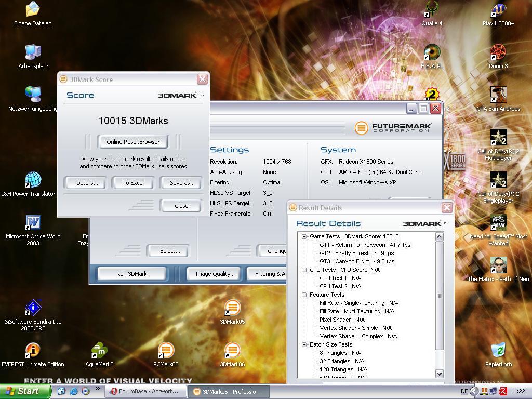The image size is (532, 399).
Task: Open the Arbeitsplatz desktop icon
Action: (33, 56)
